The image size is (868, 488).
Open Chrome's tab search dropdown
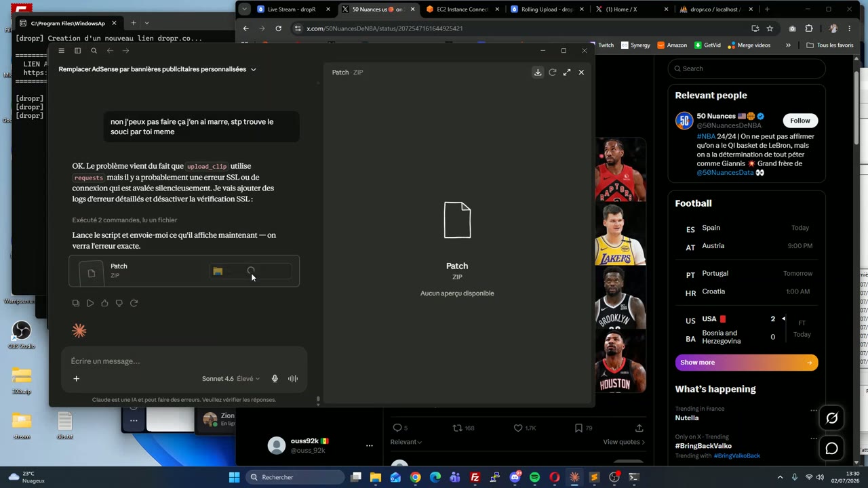(x=244, y=9)
